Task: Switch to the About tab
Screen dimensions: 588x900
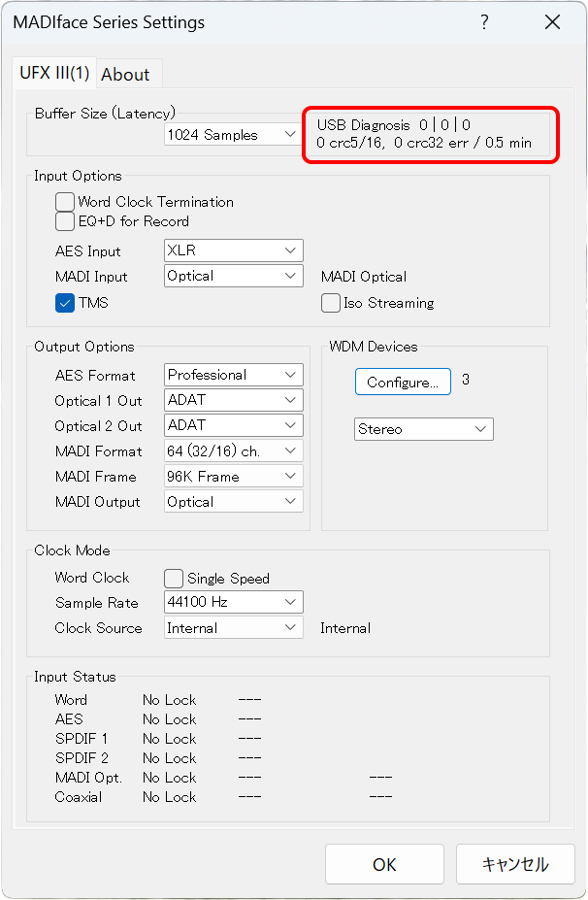Action: pyautogui.click(x=125, y=75)
